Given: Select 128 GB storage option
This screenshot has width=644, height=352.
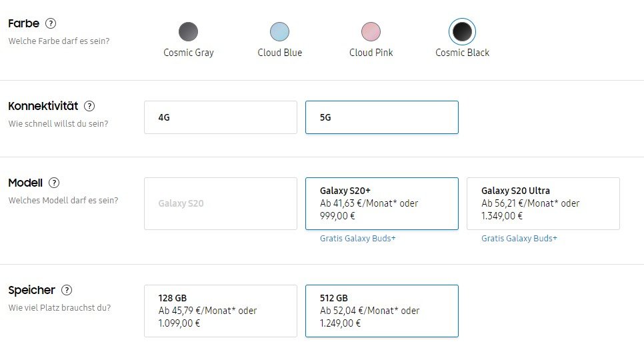Looking at the screenshot, I should point(221,311).
